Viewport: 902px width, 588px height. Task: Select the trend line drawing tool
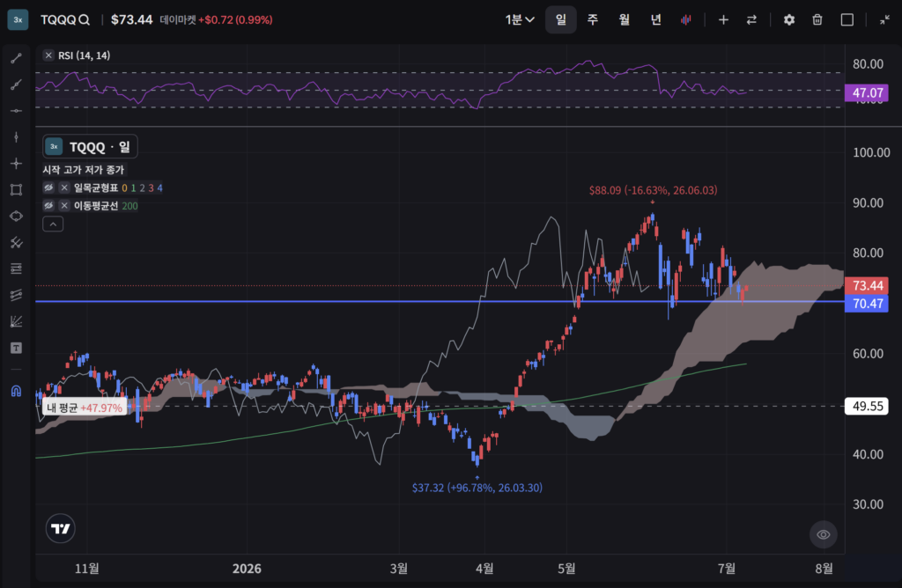click(x=16, y=58)
